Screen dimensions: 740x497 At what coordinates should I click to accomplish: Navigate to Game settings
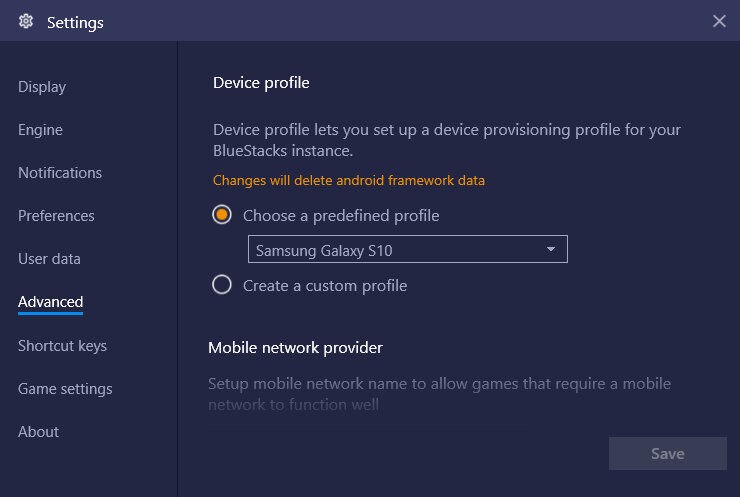pos(65,389)
